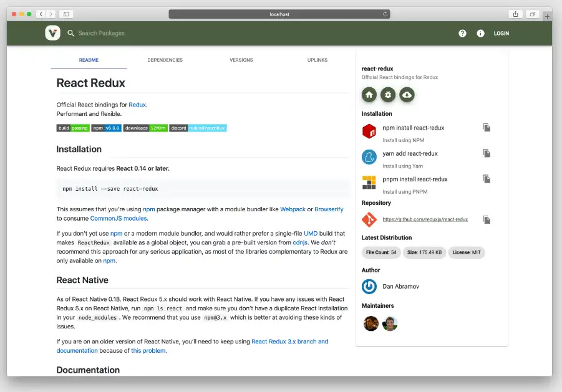Open a new tab with plus button
Screen dimensions: 562x392
tap(547, 16)
